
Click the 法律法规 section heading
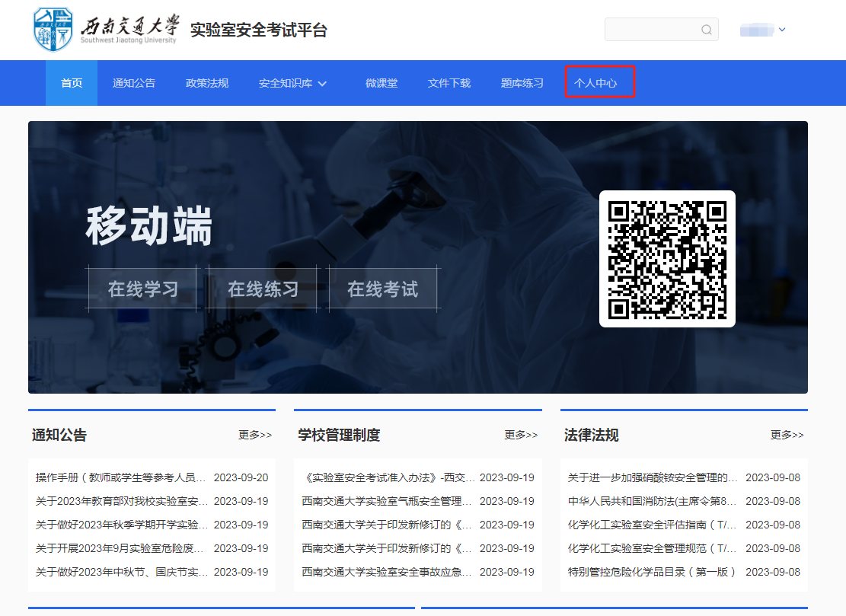(x=592, y=435)
